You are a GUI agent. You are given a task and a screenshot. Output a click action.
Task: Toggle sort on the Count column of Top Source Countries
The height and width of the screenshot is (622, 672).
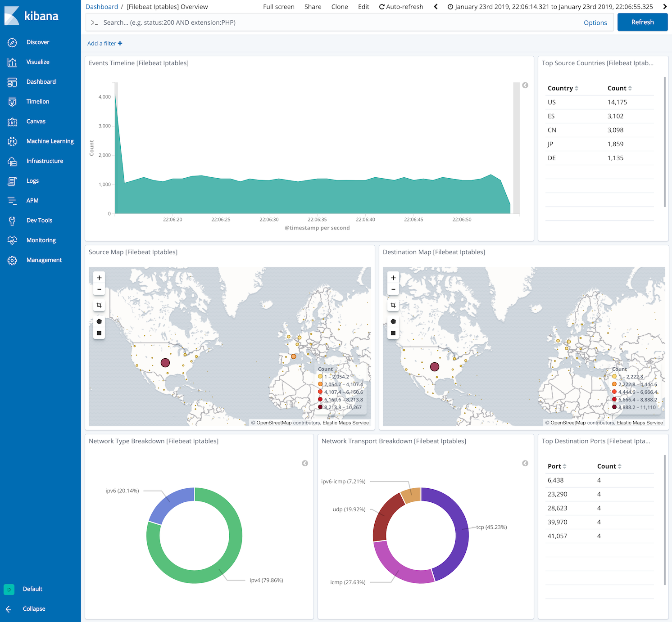[x=631, y=88]
